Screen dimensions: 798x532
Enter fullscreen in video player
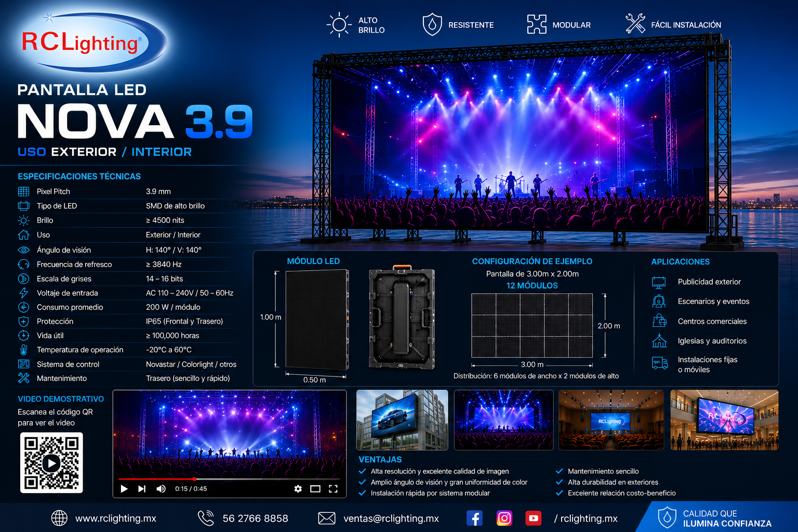tap(333, 489)
